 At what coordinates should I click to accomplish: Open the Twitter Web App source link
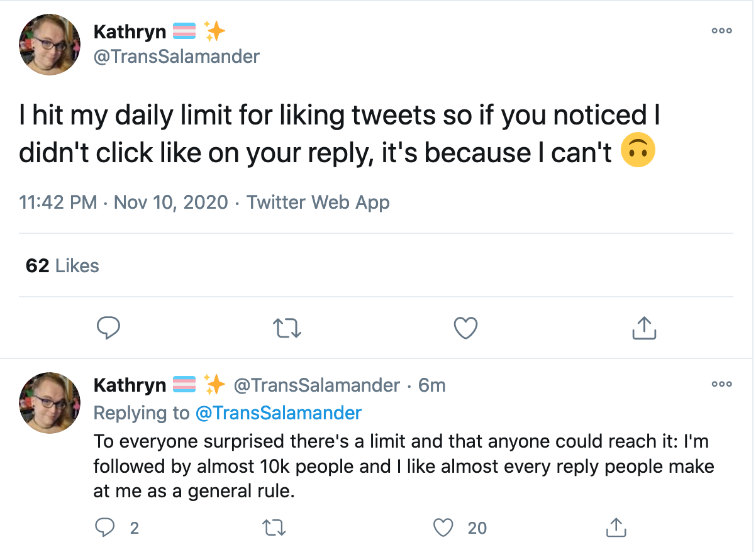(318, 202)
